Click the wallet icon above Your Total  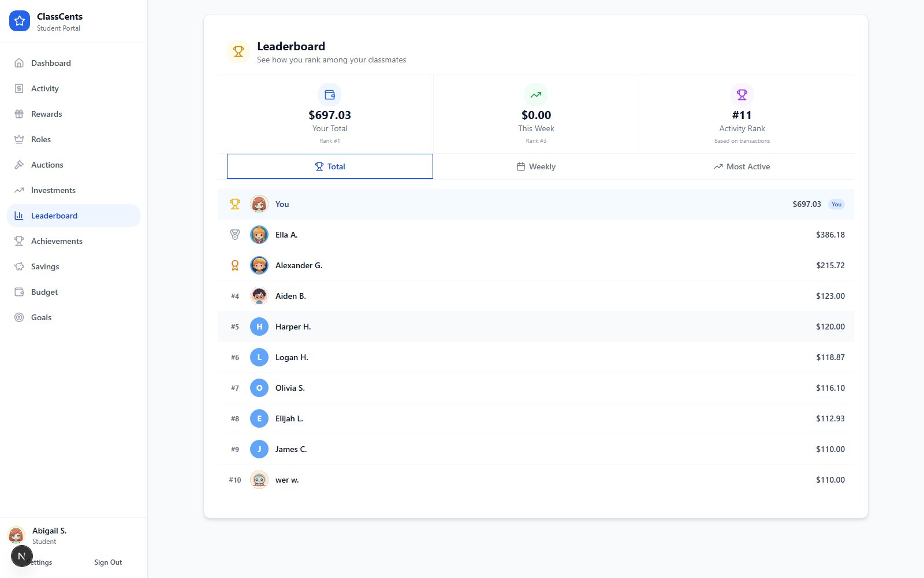pos(330,95)
